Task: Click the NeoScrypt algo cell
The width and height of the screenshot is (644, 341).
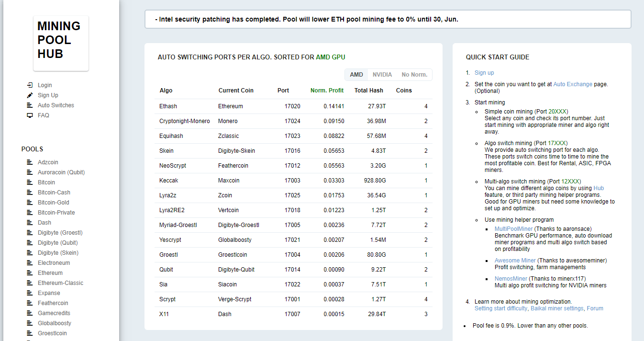Action: click(x=173, y=166)
